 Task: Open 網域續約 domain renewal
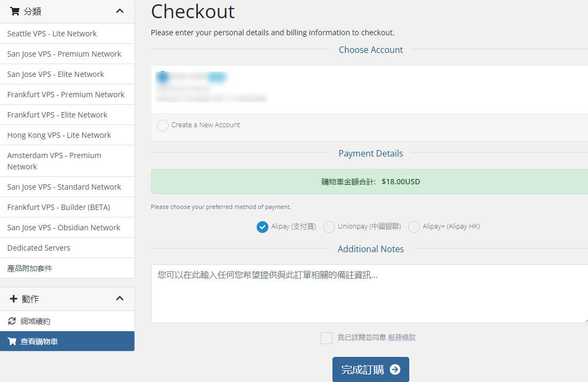67,321
